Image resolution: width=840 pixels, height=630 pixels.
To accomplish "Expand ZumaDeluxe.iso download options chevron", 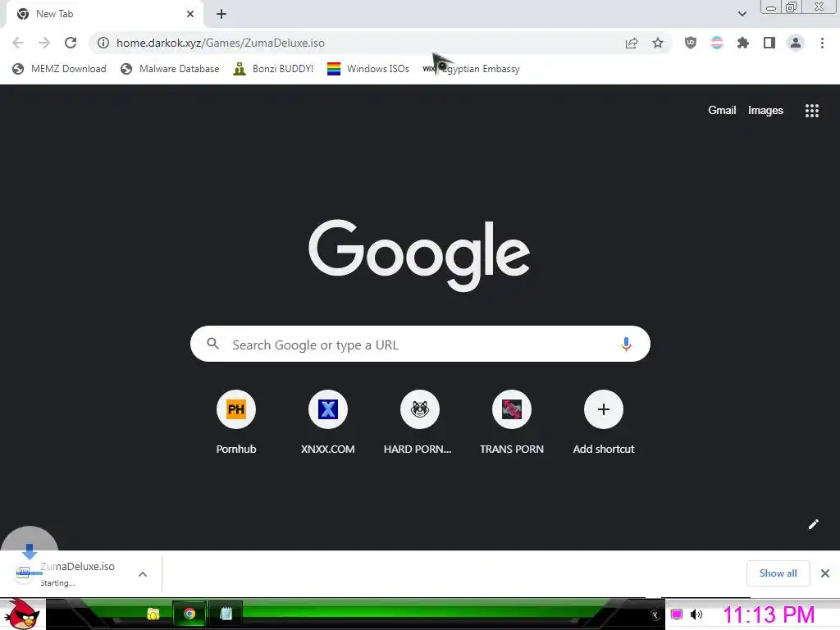I will click(x=143, y=573).
